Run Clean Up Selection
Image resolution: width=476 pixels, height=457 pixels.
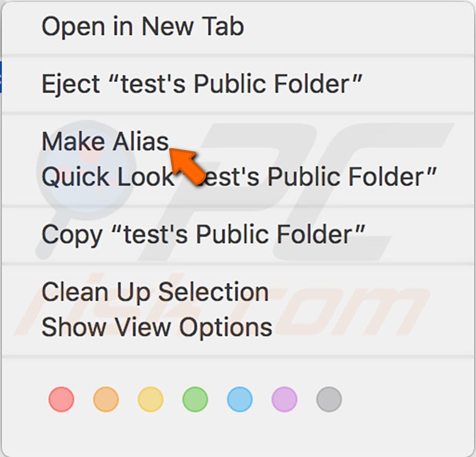[155, 292]
